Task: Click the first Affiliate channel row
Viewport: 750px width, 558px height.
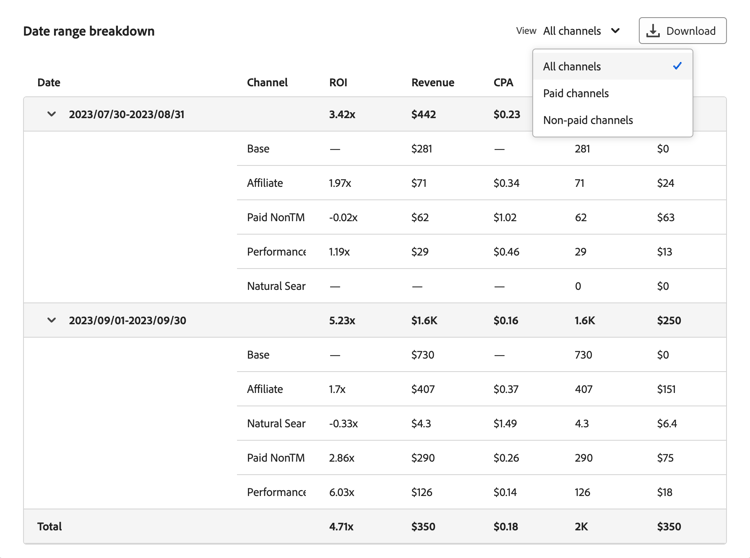Action: coord(265,183)
